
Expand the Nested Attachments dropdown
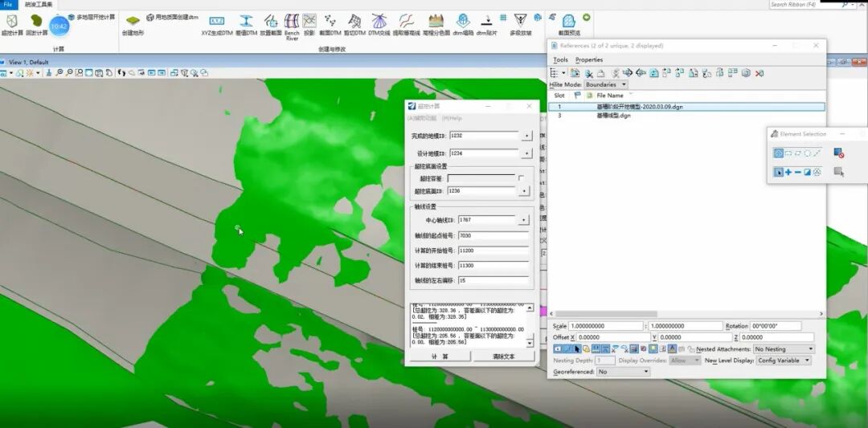(x=784, y=349)
